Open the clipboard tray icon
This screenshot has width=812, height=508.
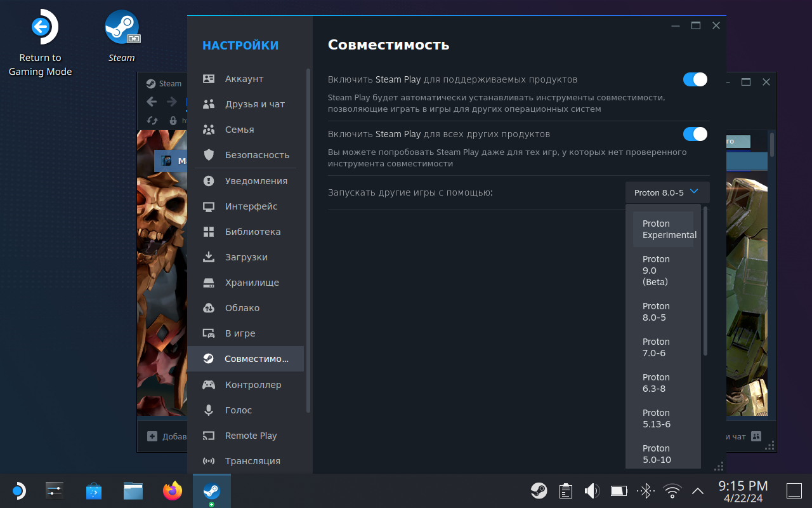pos(566,490)
